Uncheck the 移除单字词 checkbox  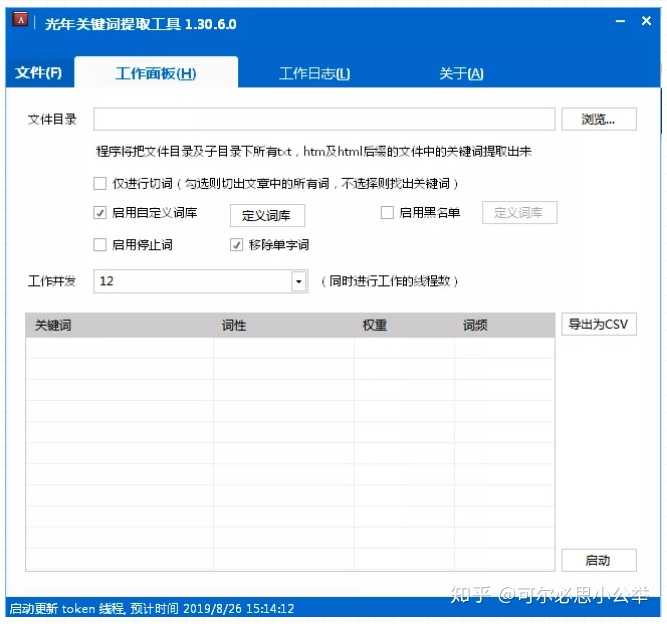point(237,245)
